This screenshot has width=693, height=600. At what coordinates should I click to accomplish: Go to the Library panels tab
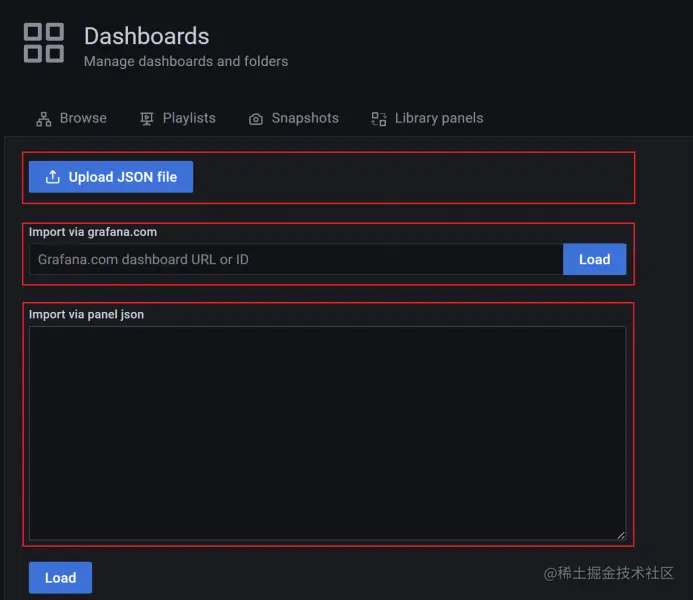427,118
